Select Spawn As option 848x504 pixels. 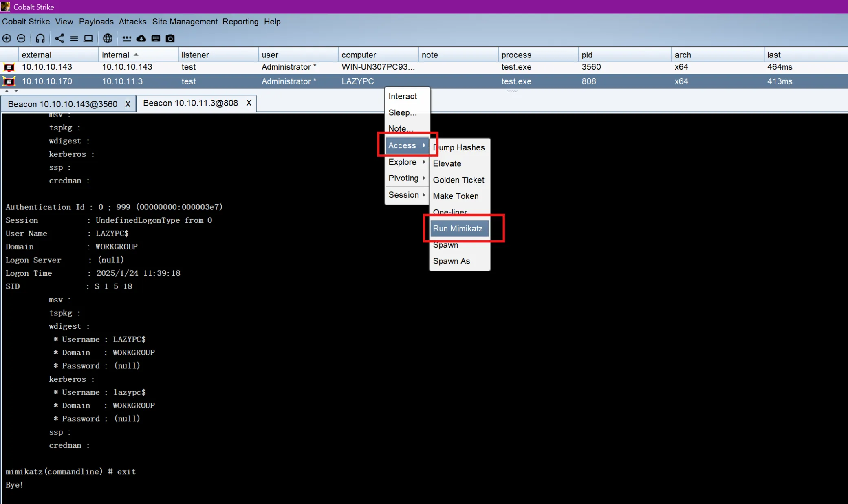point(459,261)
